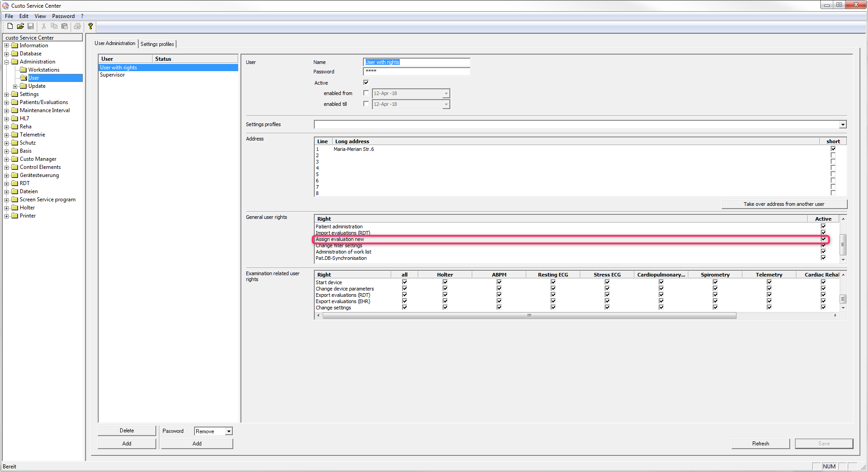Click the Information folder icon in tree

tap(15, 45)
